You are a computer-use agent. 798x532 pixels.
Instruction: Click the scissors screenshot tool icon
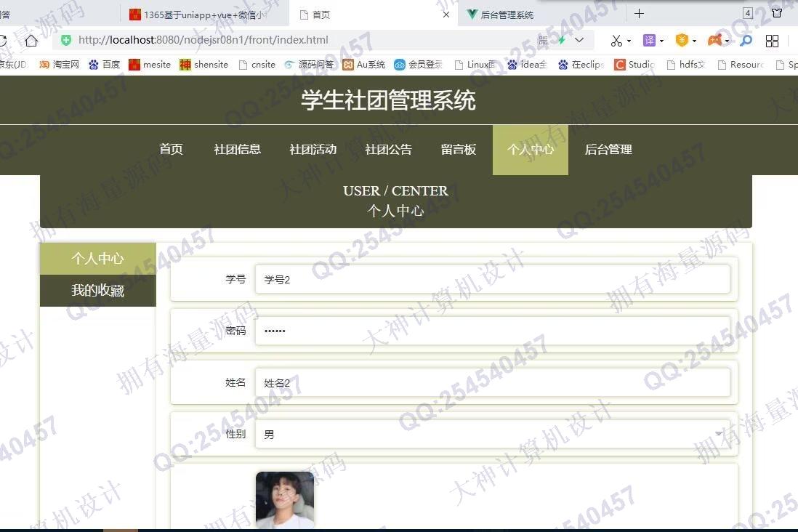616,40
